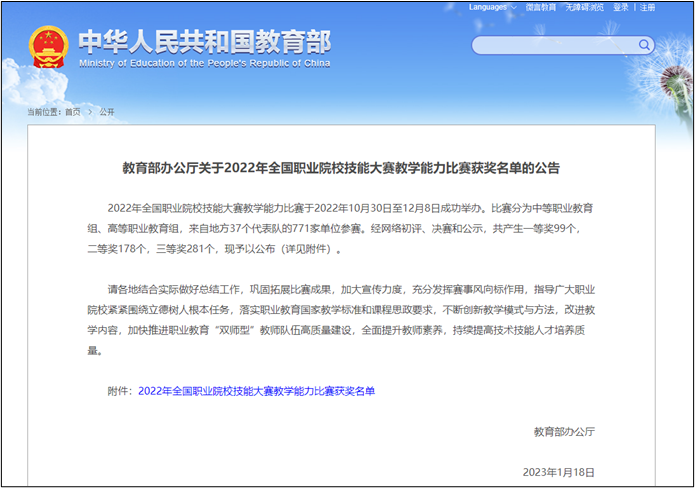The height and width of the screenshot is (488, 695).
Task: Click the announcement headline text
Action: pos(341,167)
